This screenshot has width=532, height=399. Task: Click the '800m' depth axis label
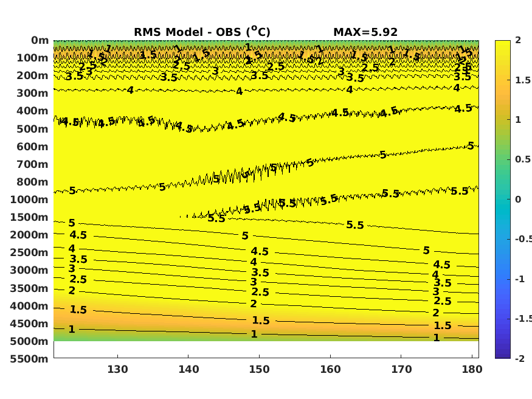(x=33, y=182)
